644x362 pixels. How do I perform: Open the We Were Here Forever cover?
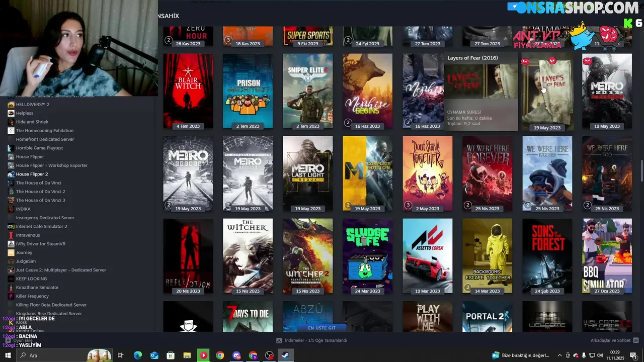click(487, 173)
